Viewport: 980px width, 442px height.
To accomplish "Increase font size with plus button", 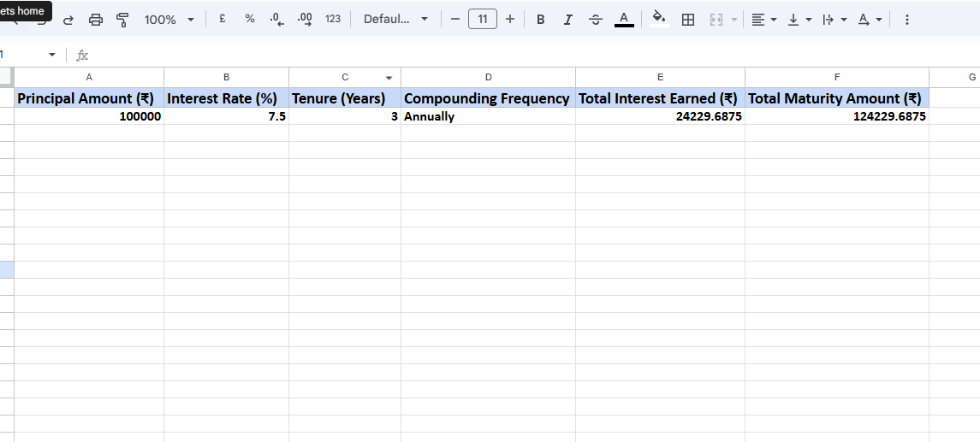I will coord(510,19).
